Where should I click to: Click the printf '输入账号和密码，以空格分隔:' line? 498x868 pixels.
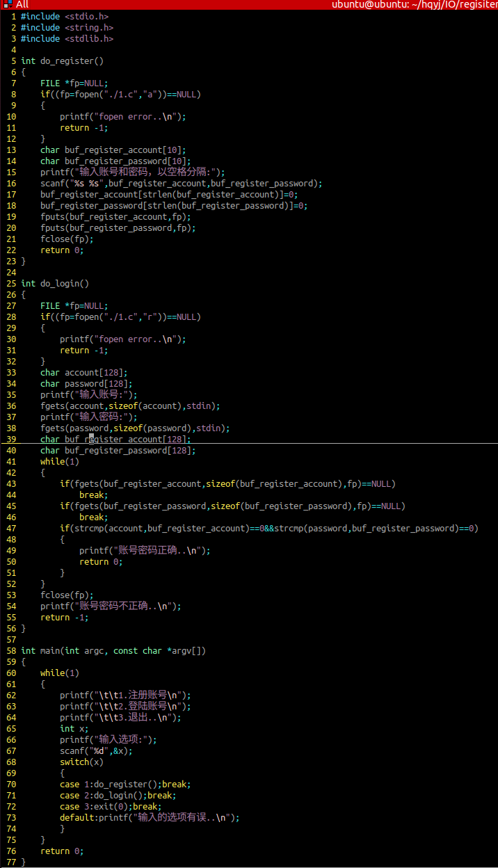(133, 172)
